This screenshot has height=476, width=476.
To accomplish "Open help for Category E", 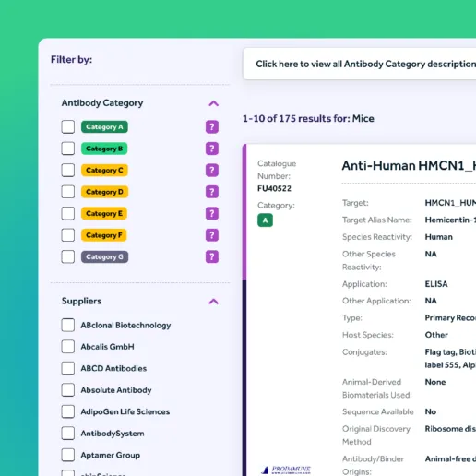I will click(x=212, y=213).
